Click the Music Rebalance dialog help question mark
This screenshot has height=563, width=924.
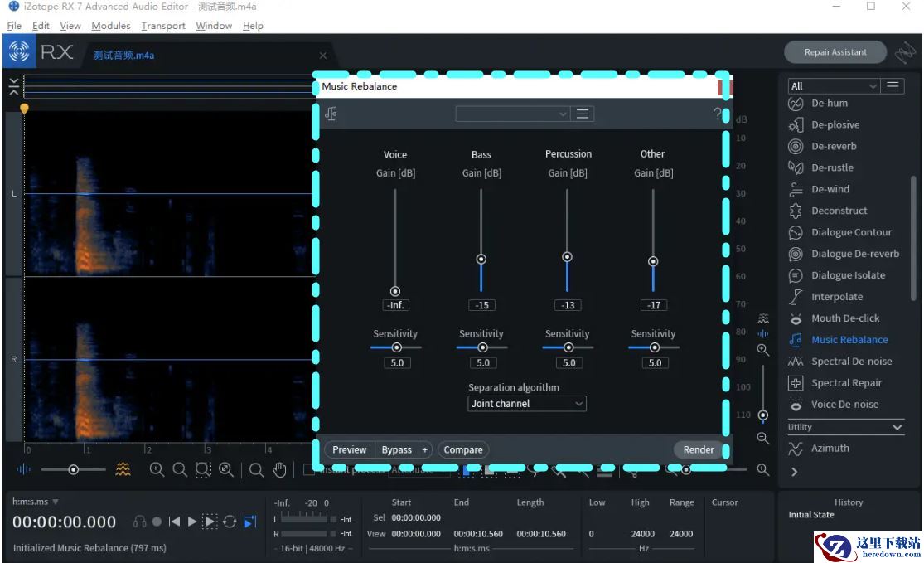[x=717, y=114]
